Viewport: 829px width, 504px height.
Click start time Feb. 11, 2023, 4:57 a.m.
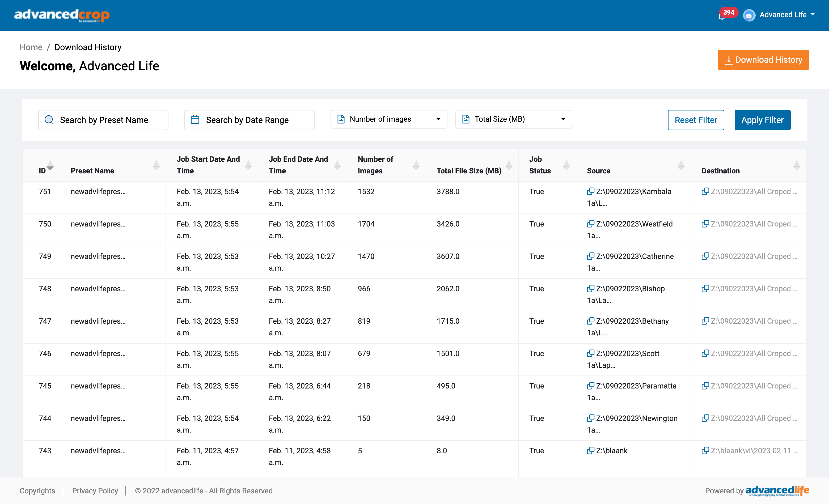tap(208, 456)
